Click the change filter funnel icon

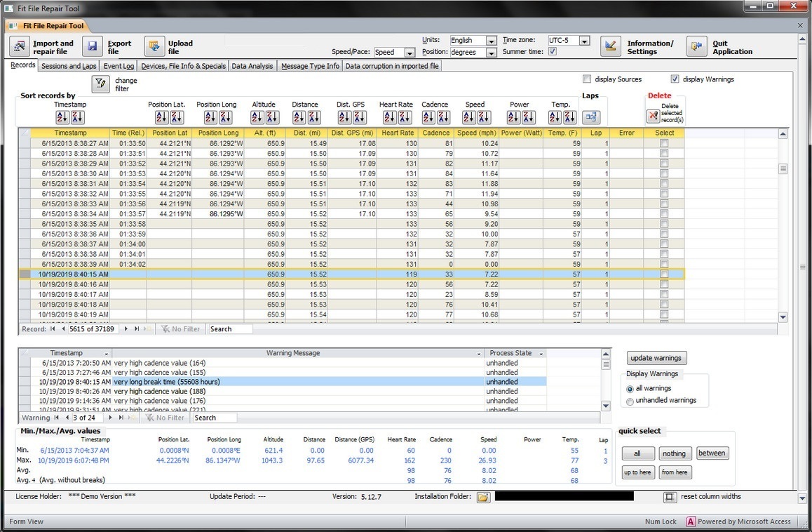pyautogui.click(x=100, y=84)
